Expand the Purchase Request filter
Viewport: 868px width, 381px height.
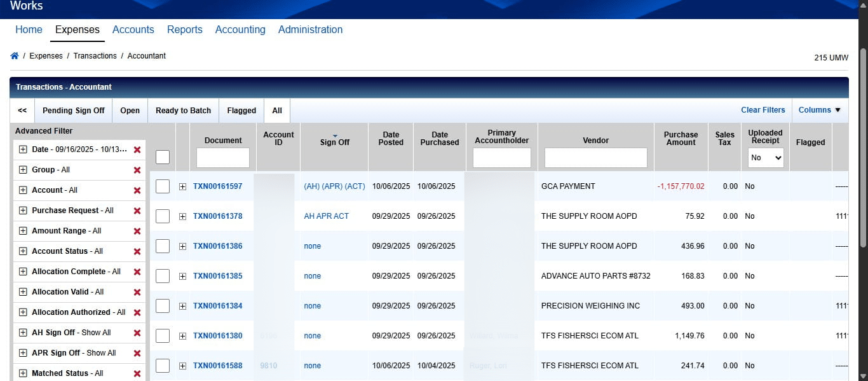pyautogui.click(x=23, y=211)
